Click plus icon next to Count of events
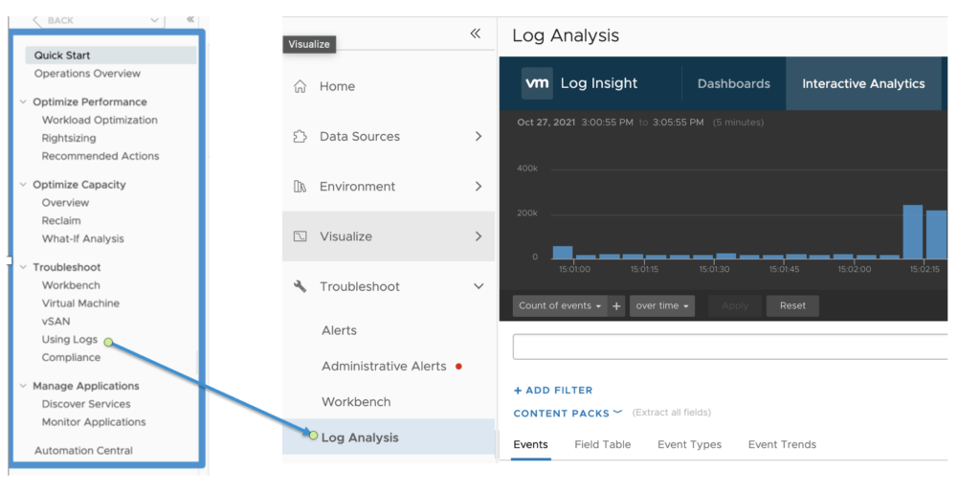 click(x=616, y=306)
